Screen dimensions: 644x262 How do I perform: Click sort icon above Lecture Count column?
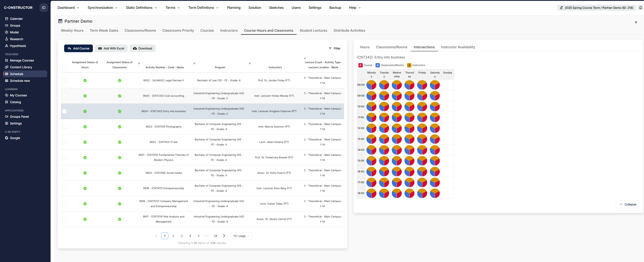pos(305,59)
